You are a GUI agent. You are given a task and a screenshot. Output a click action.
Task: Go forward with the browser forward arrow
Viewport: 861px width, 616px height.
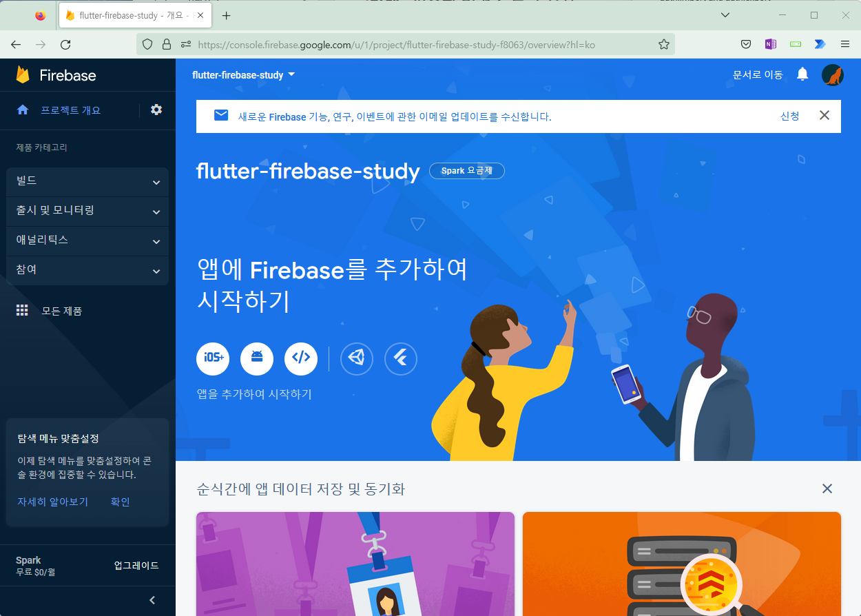click(x=41, y=44)
